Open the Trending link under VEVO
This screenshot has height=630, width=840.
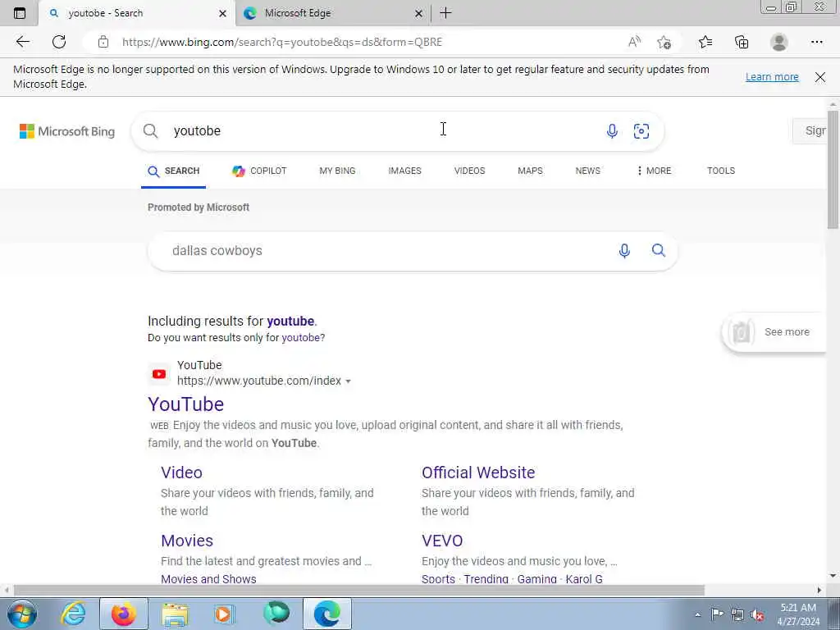tap(486, 579)
